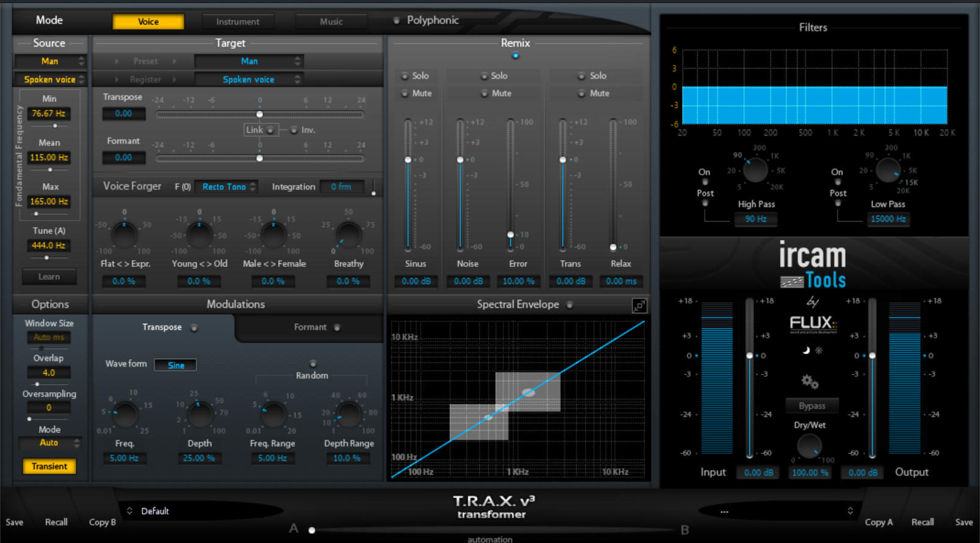The height and width of the screenshot is (543, 980).
Task: Enable the Low Pass On toggle
Action: pyautogui.click(x=838, y=182)
